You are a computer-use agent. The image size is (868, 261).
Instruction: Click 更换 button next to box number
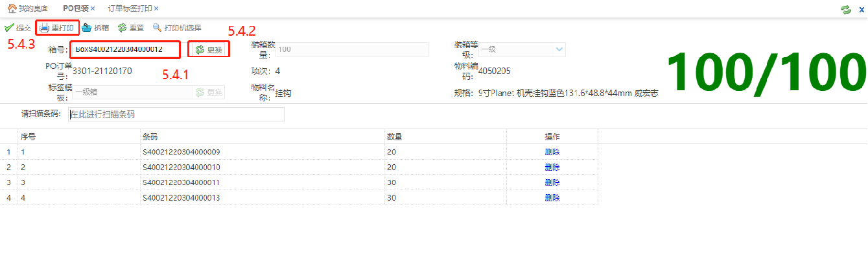coord(209,49)
